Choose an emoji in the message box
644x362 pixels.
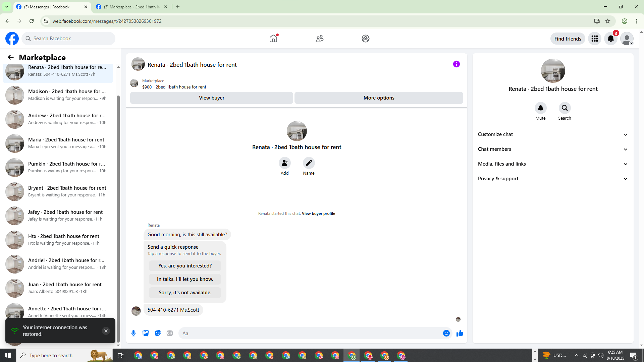point(446,333)
